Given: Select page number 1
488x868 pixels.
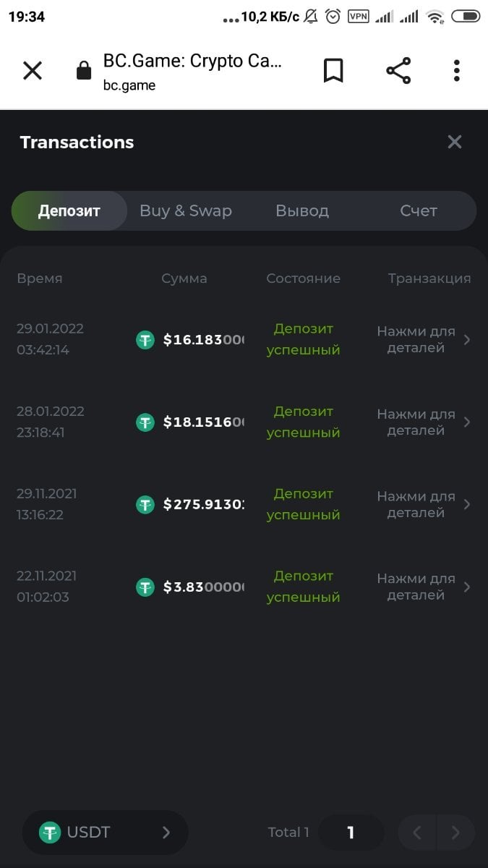Looking at the screenshot, I should coord(351,833).
